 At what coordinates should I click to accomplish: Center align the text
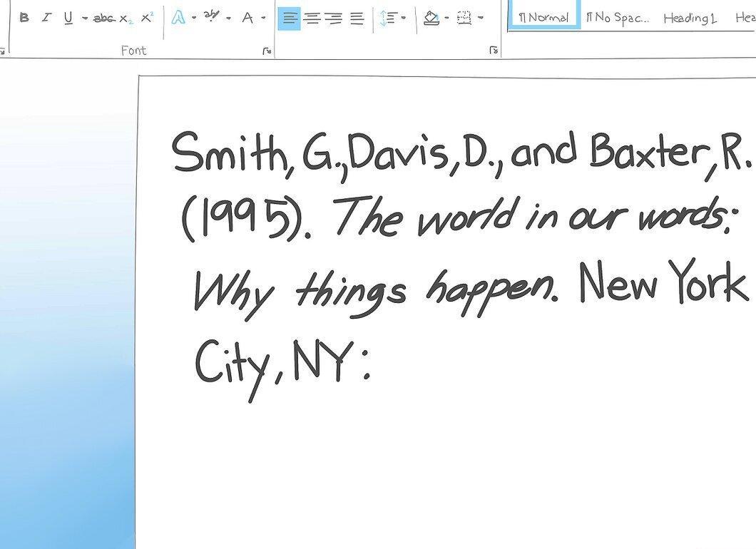[x=312, y=19]
